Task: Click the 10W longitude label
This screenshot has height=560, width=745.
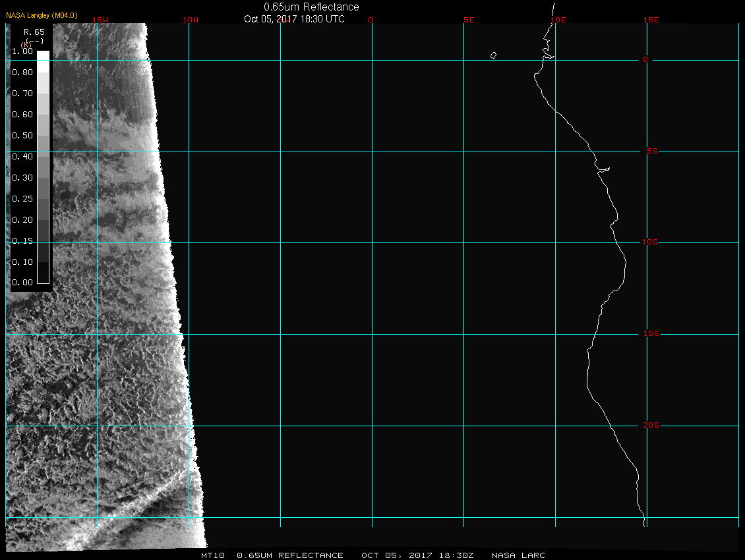Action: pos(190,20)
